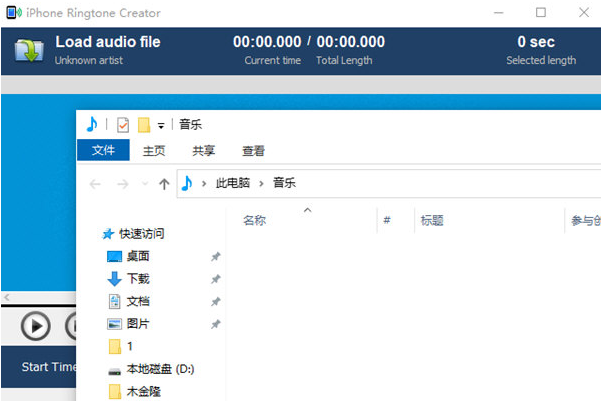This screenshot has height=401, width=602.
Task: Click the Unknown artist label
Action: pos(89,60)
